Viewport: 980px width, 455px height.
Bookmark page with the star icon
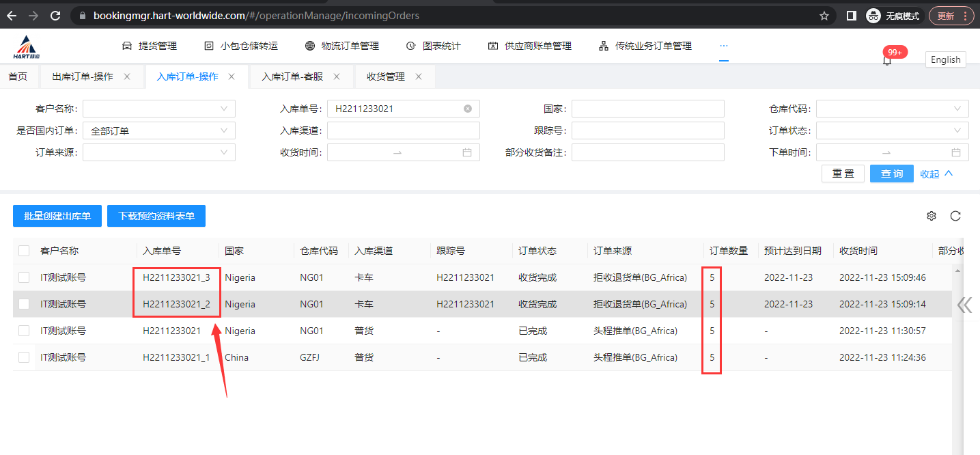824,16
